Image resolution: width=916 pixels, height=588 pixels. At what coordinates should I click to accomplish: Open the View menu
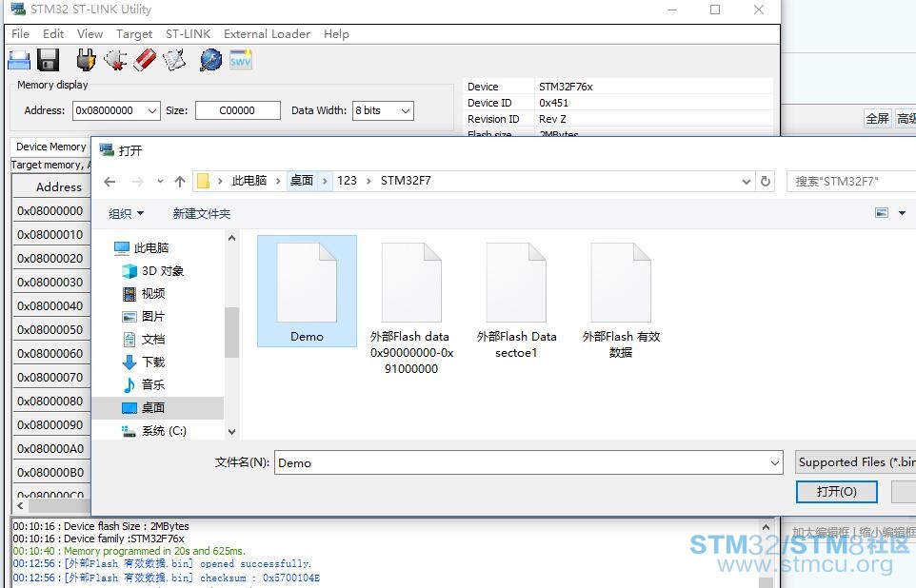click(90, 34)
